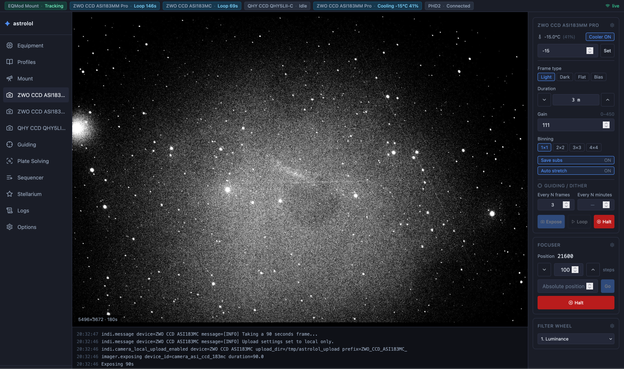The height and width of the screenshot is (369, 624).
Task: Open the Logs scroll icon
Action: 10,211
